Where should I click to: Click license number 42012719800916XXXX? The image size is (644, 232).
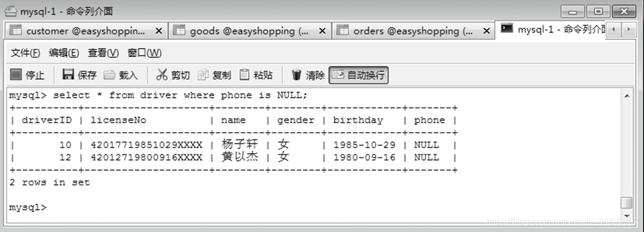146,157
